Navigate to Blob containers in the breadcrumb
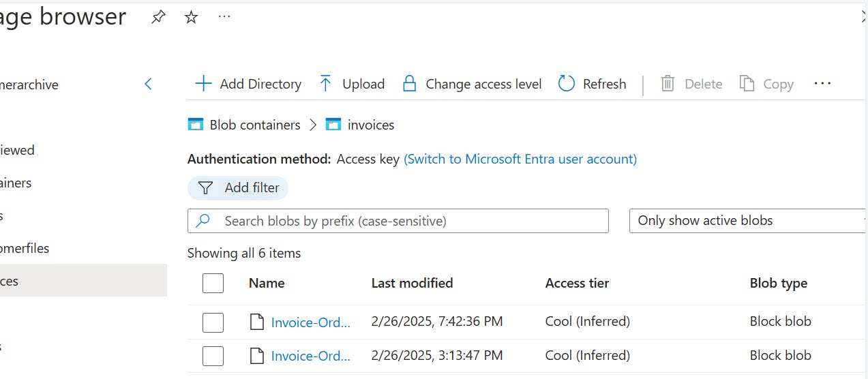Screen dimensions: 868x379 [254, 125]
